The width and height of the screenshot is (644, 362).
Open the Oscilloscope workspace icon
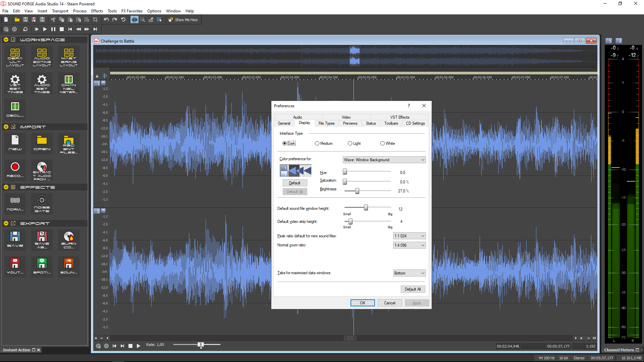click(15, 109)
